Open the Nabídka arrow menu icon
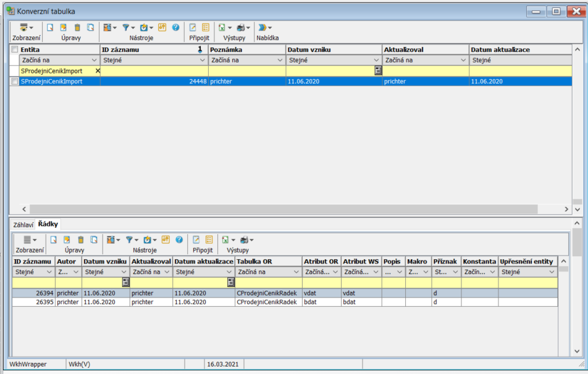The image size is (588, 374). click(x=263, y=28)
